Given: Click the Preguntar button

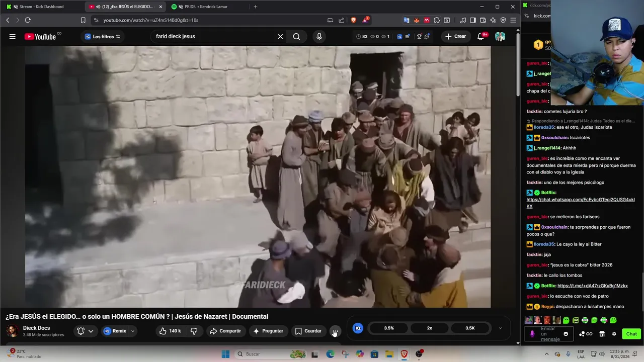Looking at the screenshot, I should pyautogui.click(x=268, y=331).
